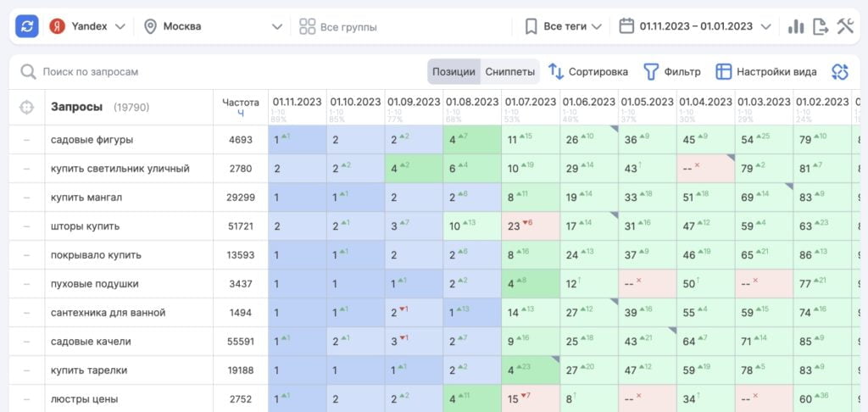The width and height of the screenshot is (868, 412).
Task: Select the 01.11.2023 date column header
Action: pos(297,101)
